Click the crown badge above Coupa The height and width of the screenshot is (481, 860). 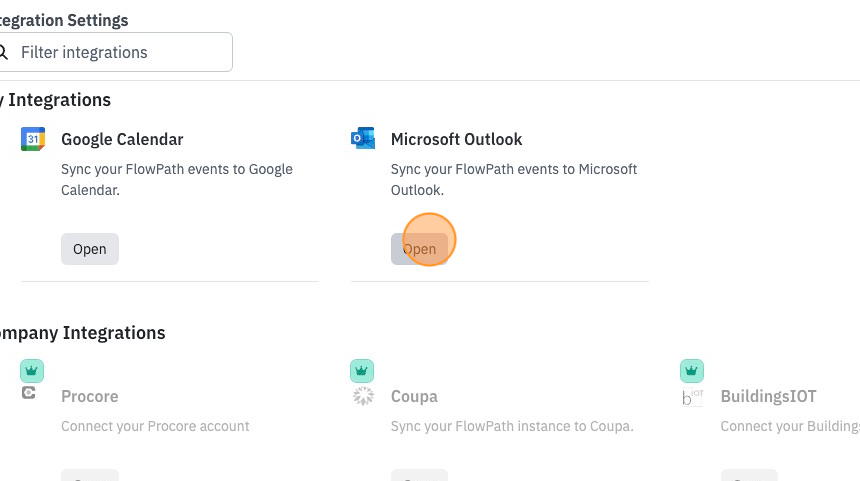click(x=362, y=371)
